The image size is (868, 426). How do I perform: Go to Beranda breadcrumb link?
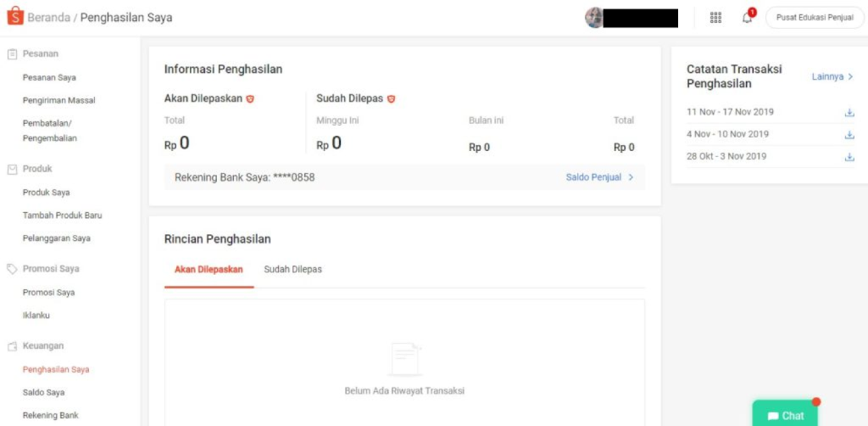(48, 18)
